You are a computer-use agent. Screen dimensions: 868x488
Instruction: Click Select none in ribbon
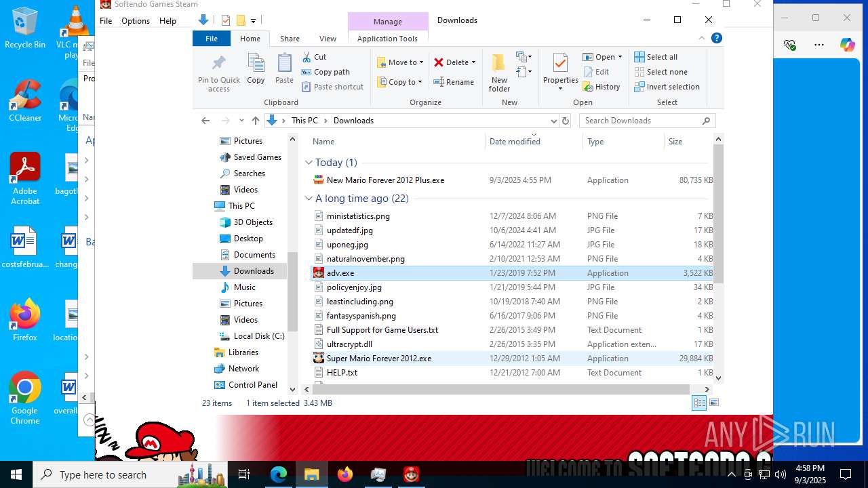coord(660,72)
